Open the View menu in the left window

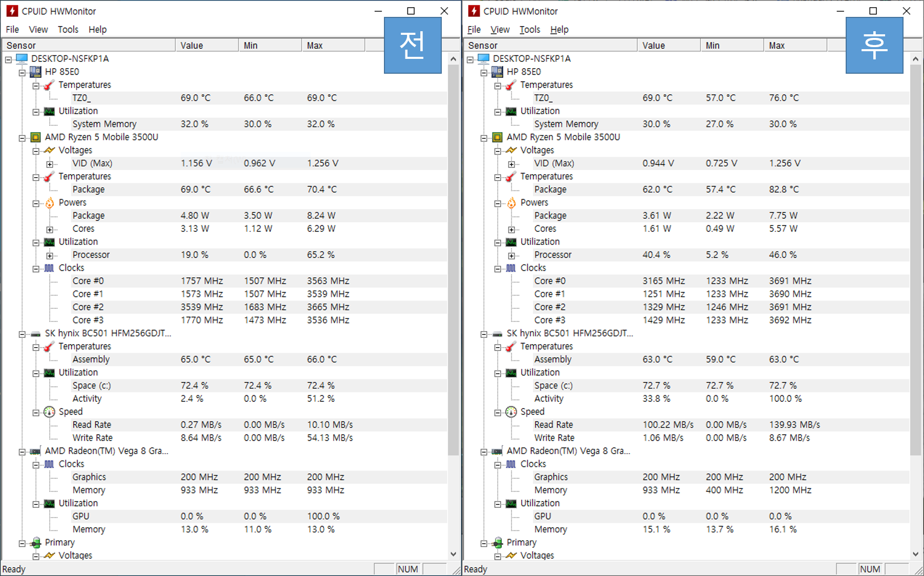[38, 29]
